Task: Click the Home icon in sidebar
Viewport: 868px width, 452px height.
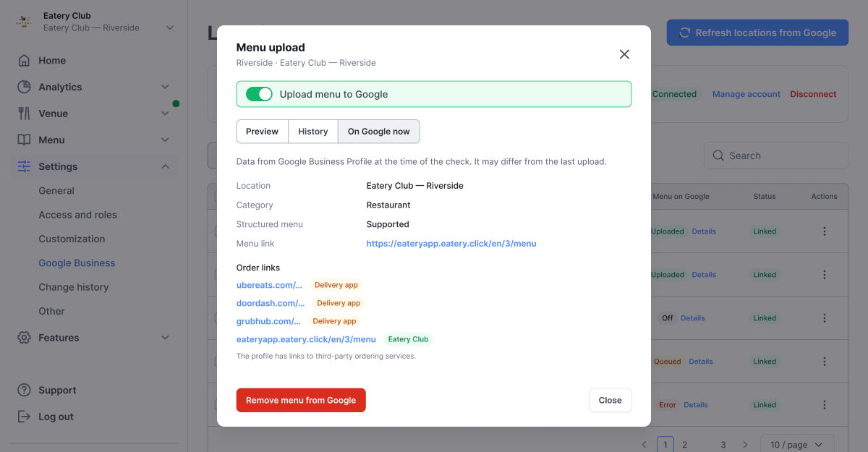Action: pos(24,61)
